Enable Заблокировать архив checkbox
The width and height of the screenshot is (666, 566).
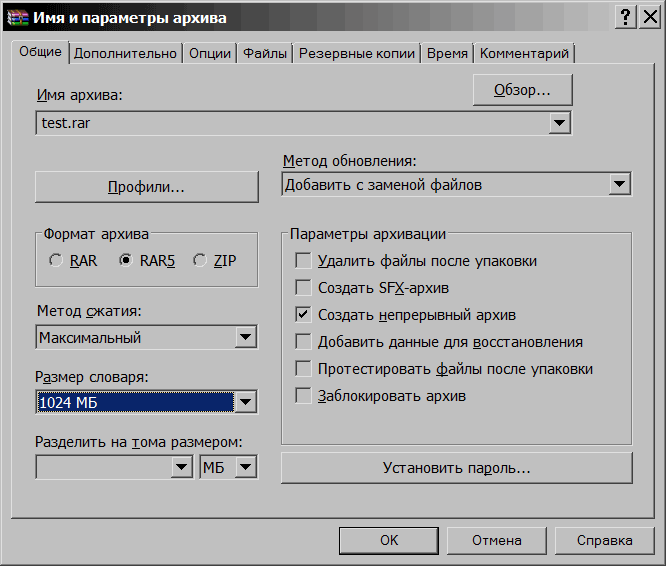tap(304, 396)
